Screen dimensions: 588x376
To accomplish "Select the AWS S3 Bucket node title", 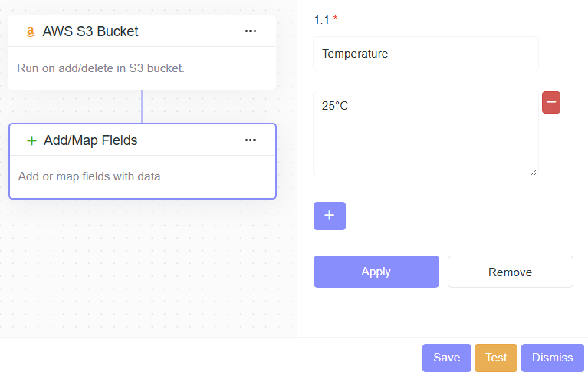I will (90, 31).
